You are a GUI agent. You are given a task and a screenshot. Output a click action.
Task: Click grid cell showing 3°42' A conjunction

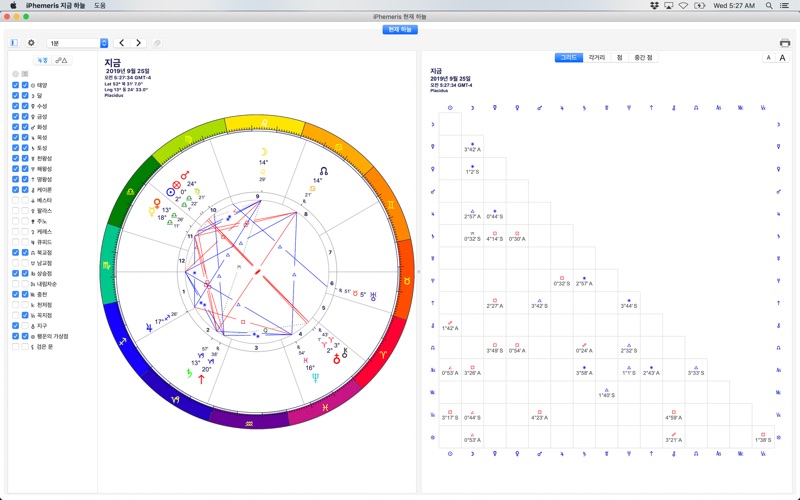coord(472,147)
